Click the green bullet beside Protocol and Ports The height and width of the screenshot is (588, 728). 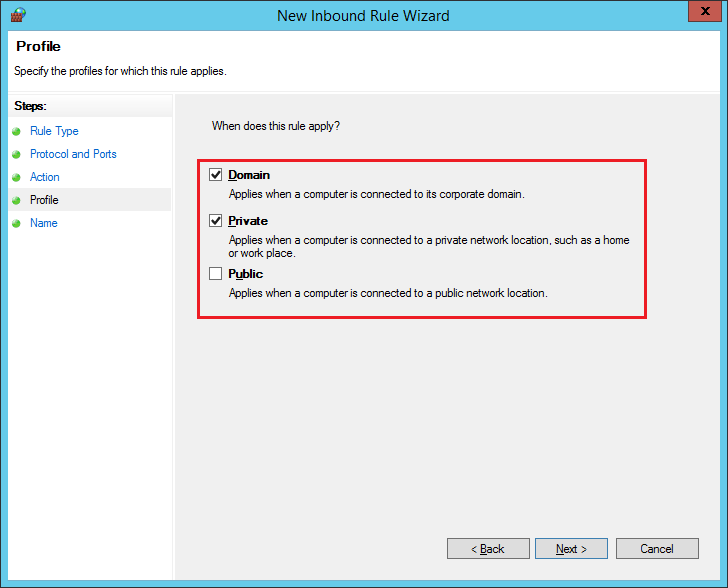[x=17, y=154]
